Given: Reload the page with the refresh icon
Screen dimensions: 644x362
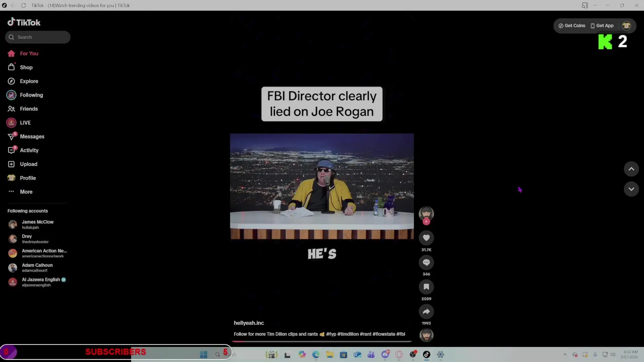Looking at the screenshot, I should tap(23, 6).
